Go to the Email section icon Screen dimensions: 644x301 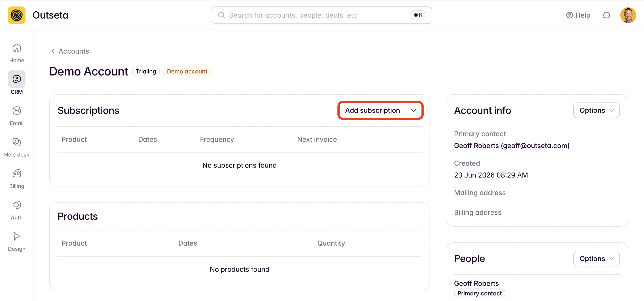point(17,111)
